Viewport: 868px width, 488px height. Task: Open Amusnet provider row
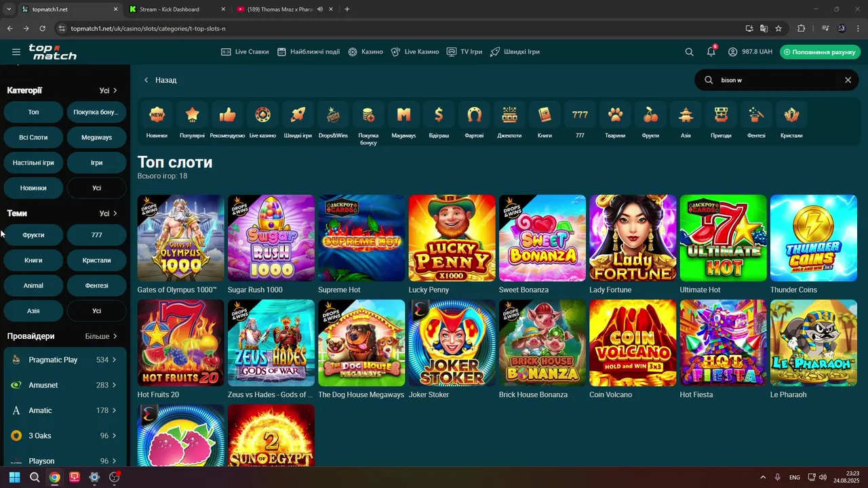(64, 385)
